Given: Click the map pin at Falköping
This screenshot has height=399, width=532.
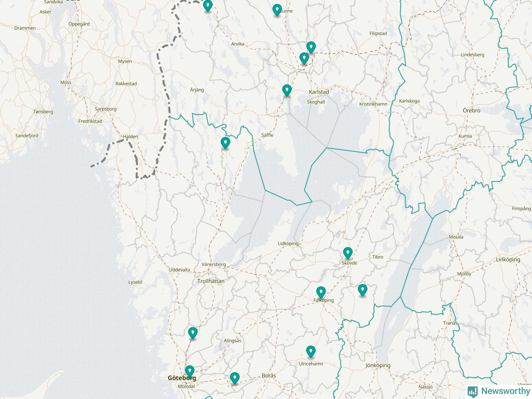Looking at the screenshot, I should pyautogui.click(x=321, y=292).
